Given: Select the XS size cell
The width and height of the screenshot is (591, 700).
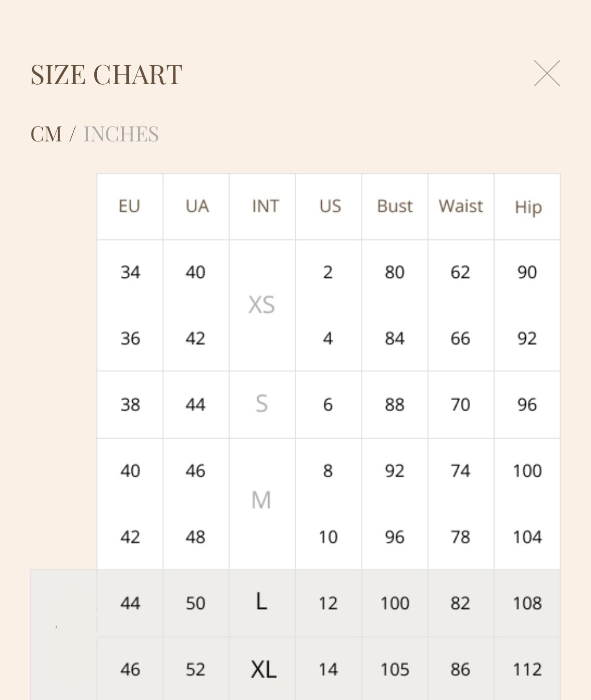Looking at the screenshot, I should (x=262, y=305).
